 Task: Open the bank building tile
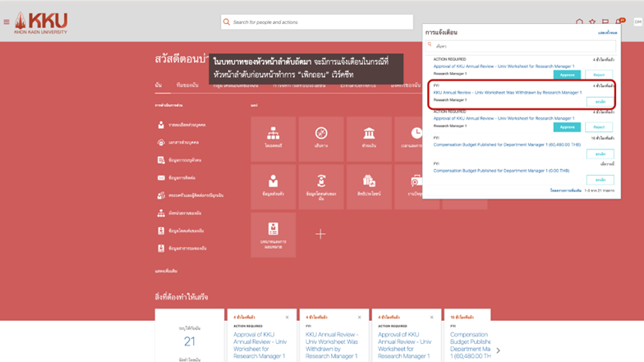tap(369, 138)
